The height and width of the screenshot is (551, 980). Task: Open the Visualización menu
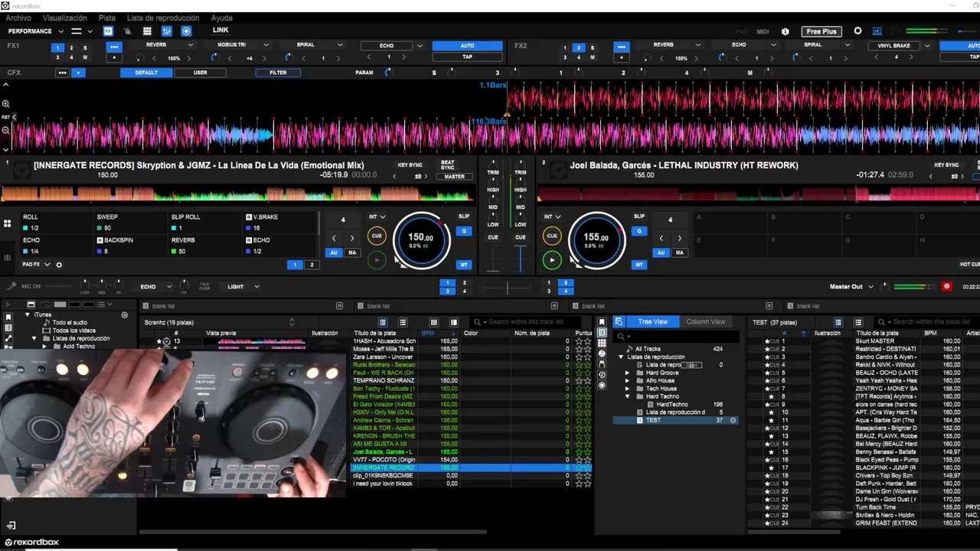click(65, 18)
